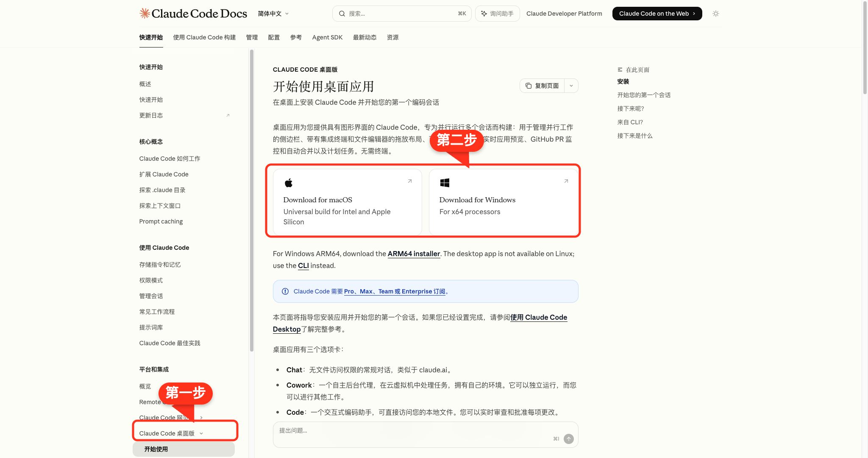This screenshot has height=458, width=868.
Task: Open 权限模式 in the sidebar
Action: pos(151,280)
